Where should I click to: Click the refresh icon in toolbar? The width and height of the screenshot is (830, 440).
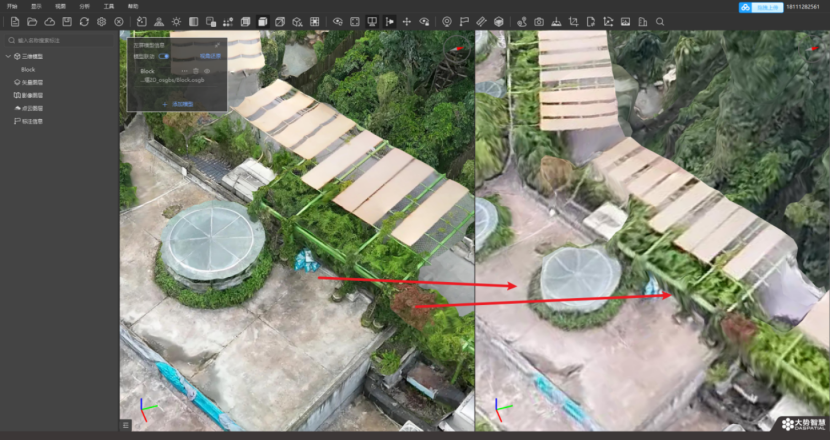coord(84,21)
